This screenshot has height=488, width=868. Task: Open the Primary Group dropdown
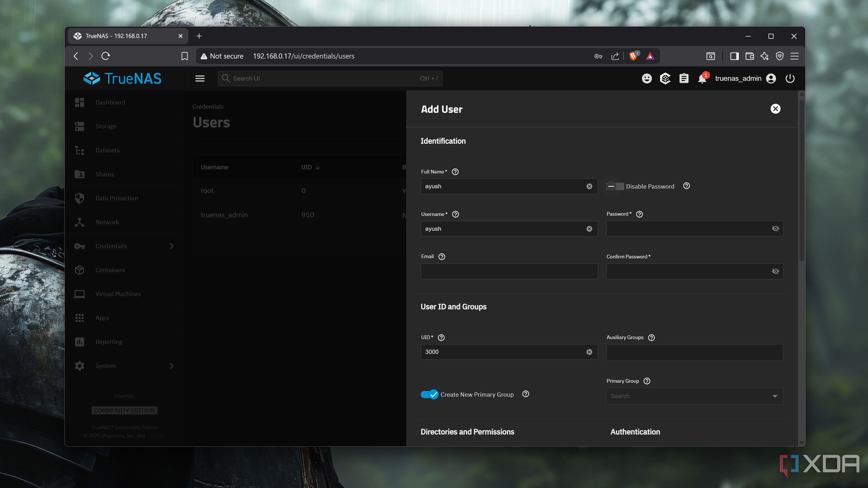click(x=694, y=396)
